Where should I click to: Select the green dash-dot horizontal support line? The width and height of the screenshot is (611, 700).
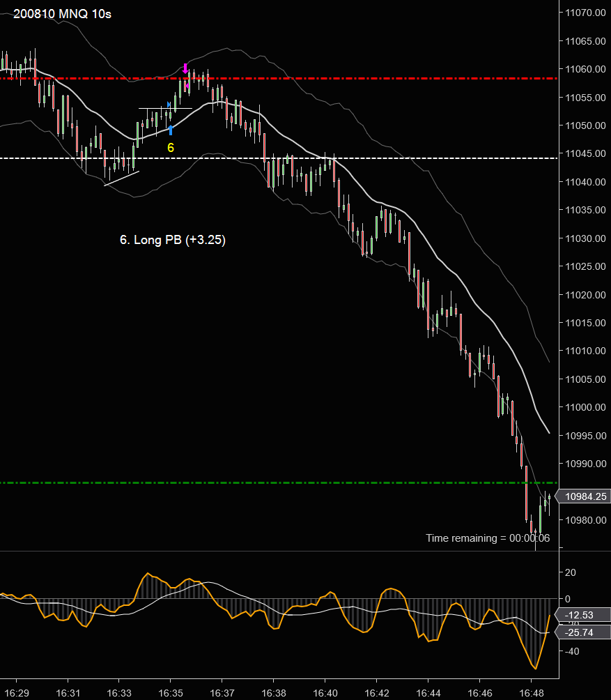pyautogui.click(x=279, y=482)
